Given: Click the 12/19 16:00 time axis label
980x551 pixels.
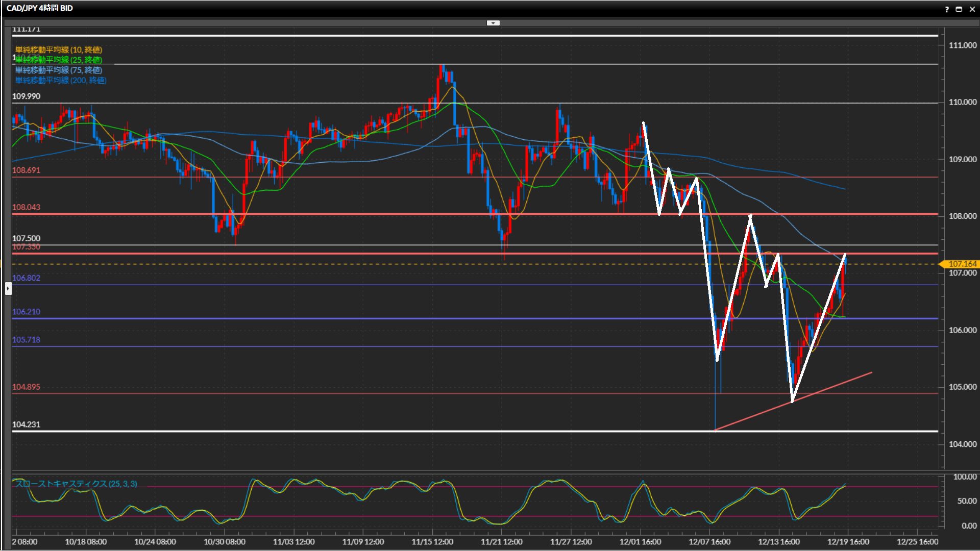Looking at the screenshot, I should pyautogui.click(x=848, y=542).
